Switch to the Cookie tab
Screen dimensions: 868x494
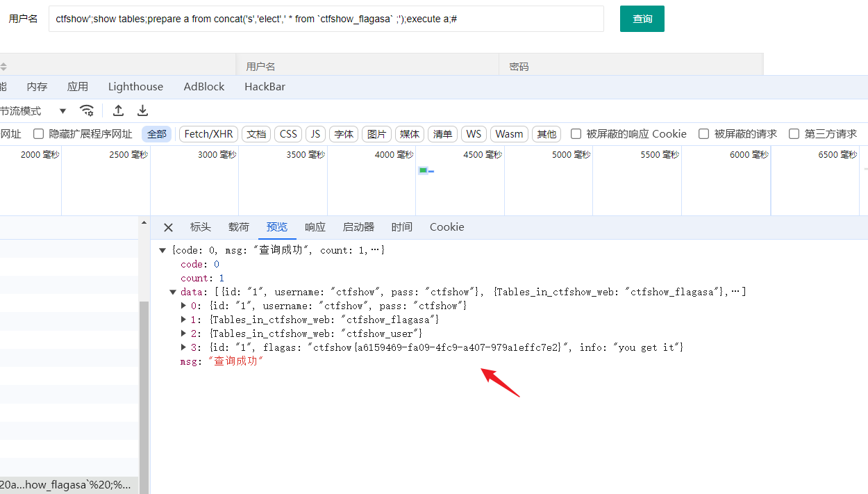pyautogui.click(x=446, y=227)
